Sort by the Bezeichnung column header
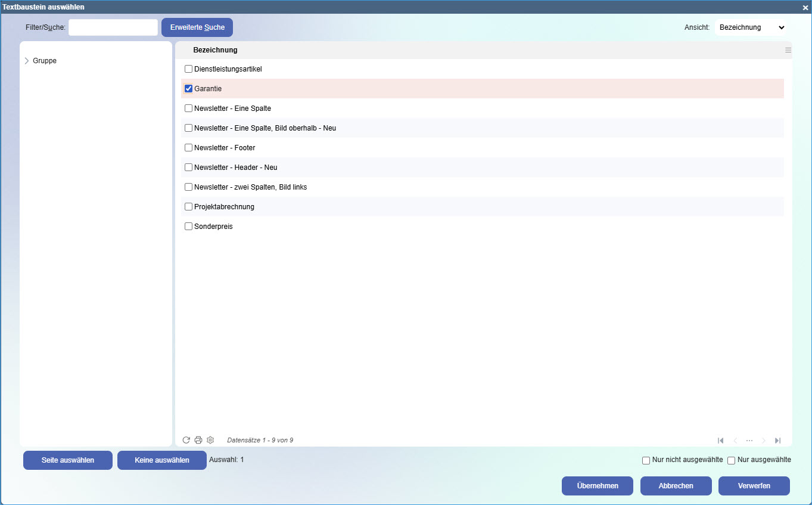The image size is (812, 505). 215,50
